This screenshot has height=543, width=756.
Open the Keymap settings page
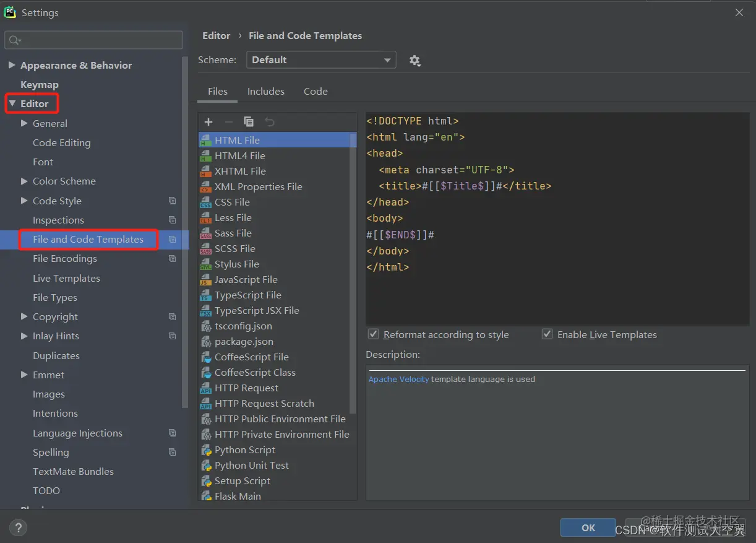pos(40,84)
